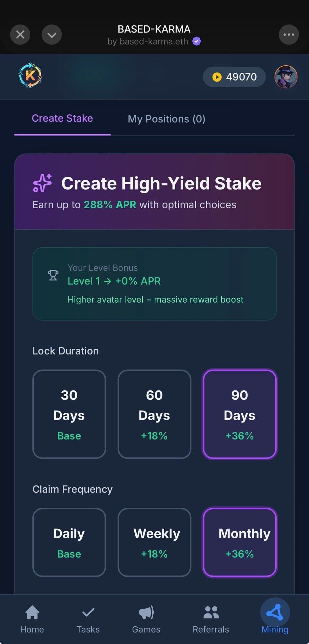
Task: Select Monthly claim frequency option
Action: point(240,542)
